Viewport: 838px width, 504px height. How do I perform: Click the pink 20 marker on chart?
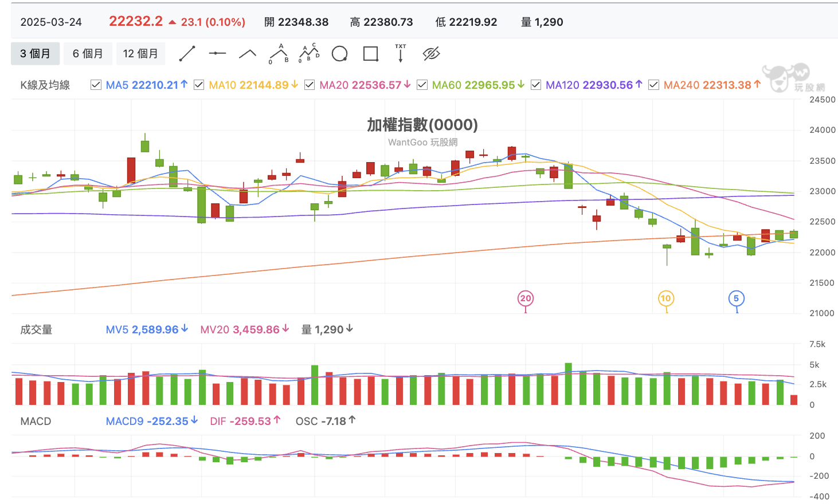(526, 298)
